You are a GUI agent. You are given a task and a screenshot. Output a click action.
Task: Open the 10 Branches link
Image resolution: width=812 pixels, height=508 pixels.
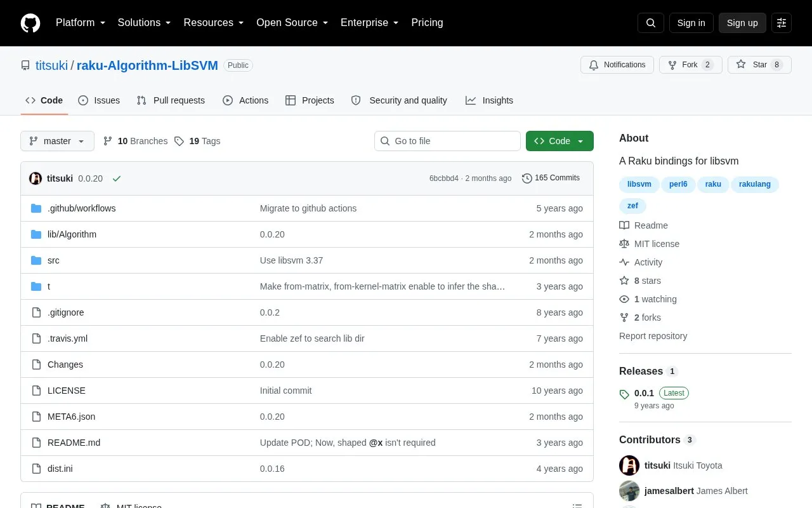(135, 141)
